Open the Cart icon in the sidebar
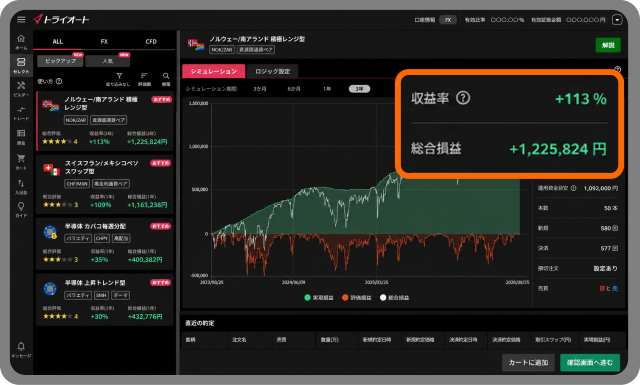The image size is (640, 385). coord(21,161)
